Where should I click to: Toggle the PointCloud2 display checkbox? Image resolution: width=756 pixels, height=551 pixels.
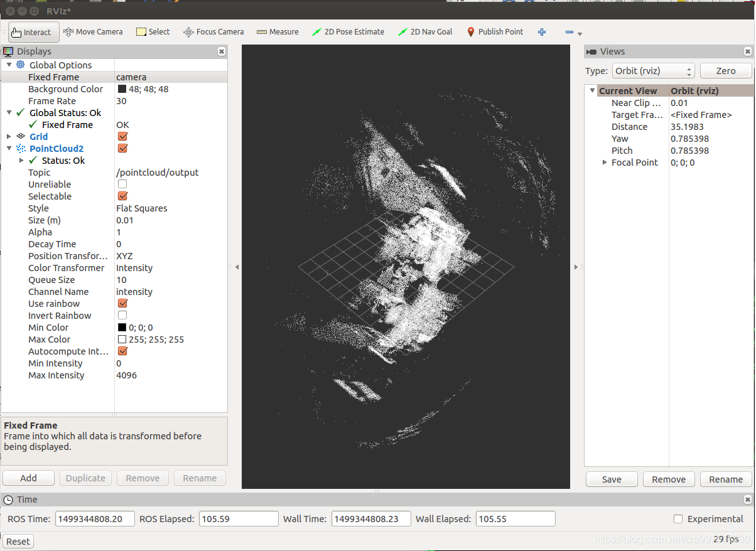[122, 148]
